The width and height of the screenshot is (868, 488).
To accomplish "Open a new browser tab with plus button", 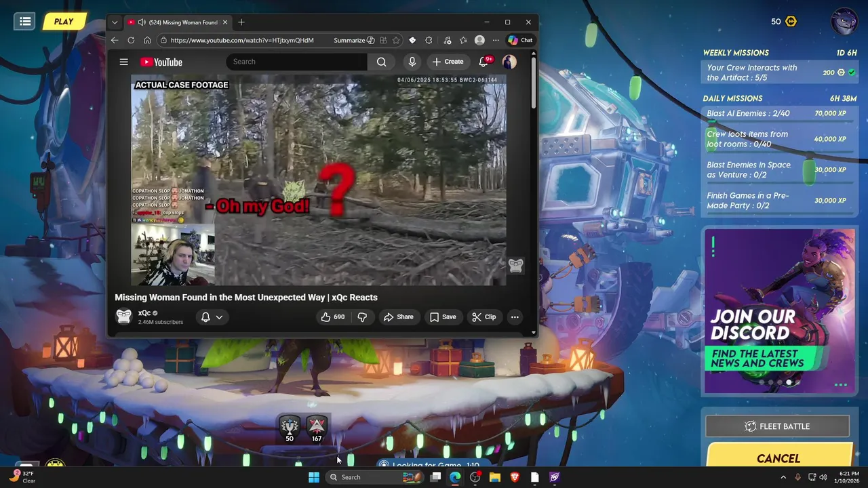I will click(x=241, y=22).
